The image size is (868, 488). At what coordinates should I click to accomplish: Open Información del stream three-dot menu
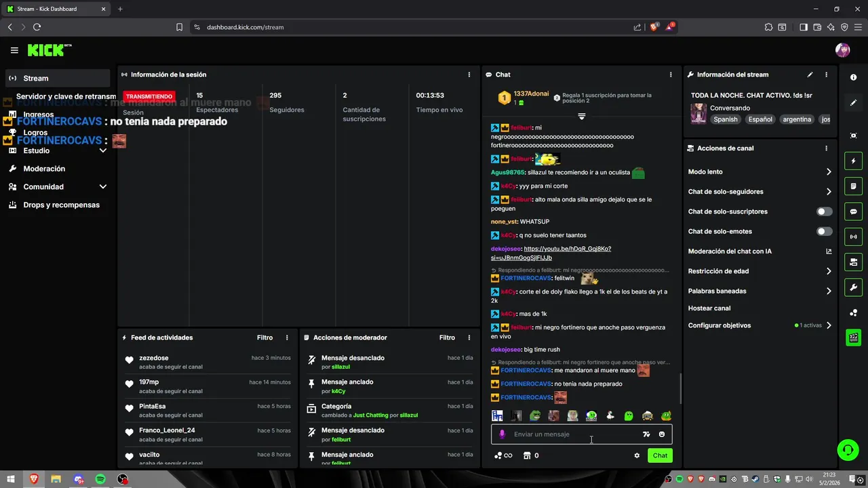pyautogui.click(x=826, y=75)
